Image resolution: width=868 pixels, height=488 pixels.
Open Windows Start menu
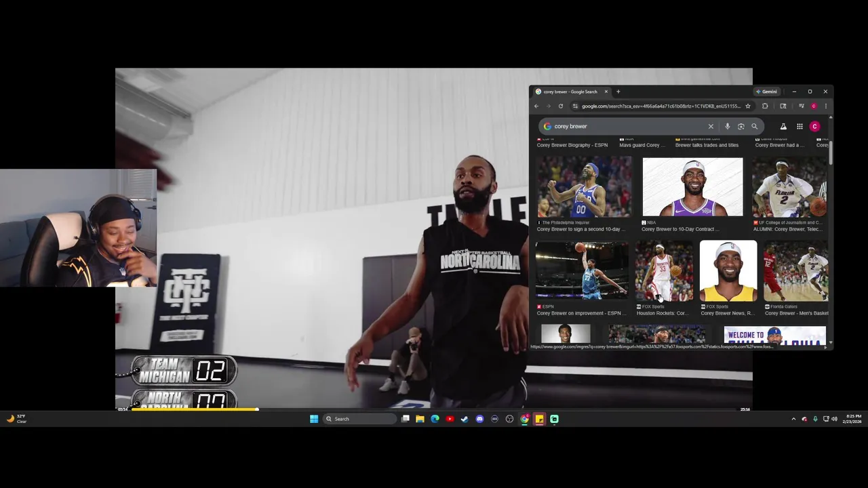(x=314, y=419)
